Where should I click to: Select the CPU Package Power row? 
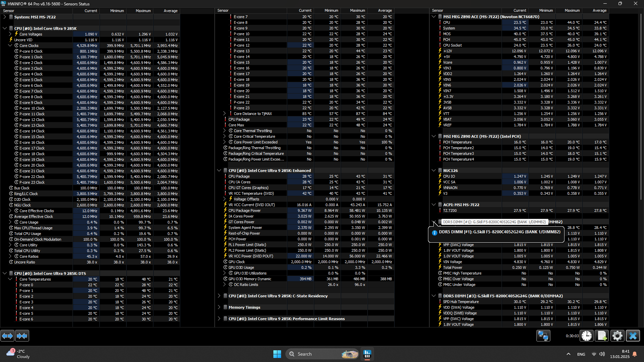pyautogui.click(x=245, y=210)
